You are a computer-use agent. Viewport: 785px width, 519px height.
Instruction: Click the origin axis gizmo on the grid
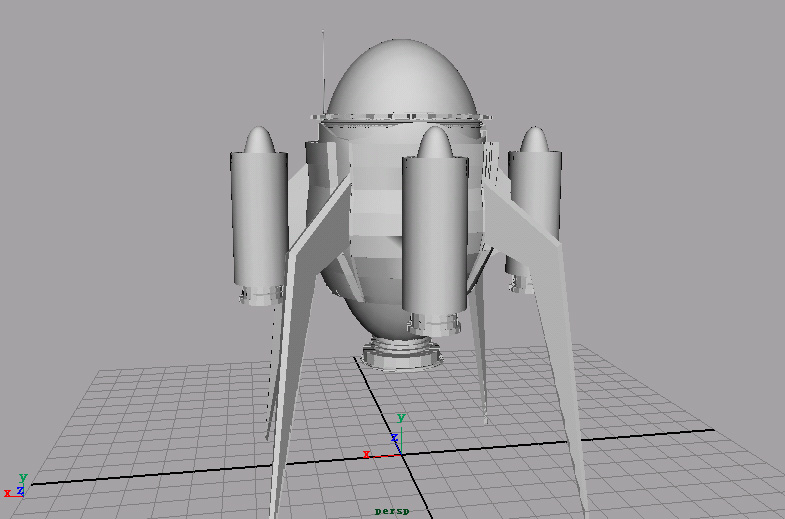click(385, 436)
